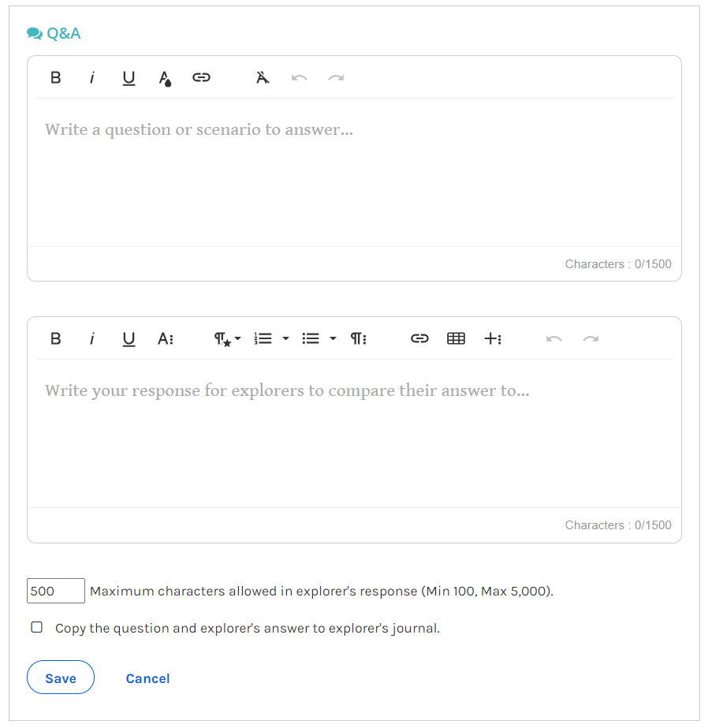Insert link in the response editor
This screenshot has width=708, height=728.
419,339
